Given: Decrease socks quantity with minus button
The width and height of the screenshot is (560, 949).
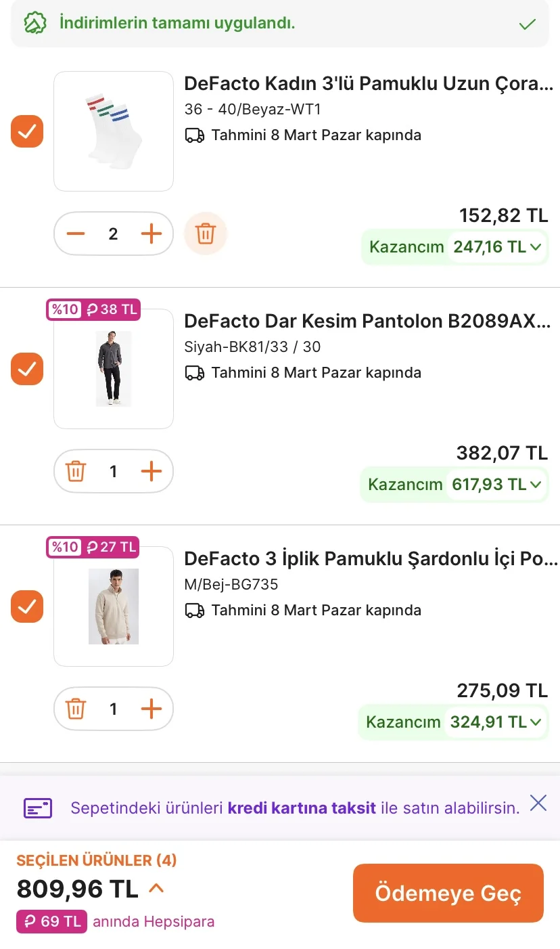Looking at the screenshot, I should point(76,234).
